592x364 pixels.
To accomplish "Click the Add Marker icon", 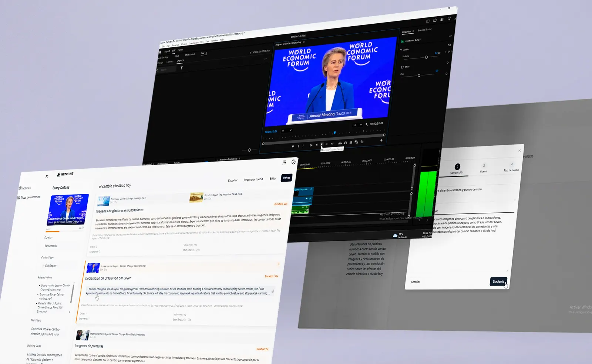I will (293, 146).
